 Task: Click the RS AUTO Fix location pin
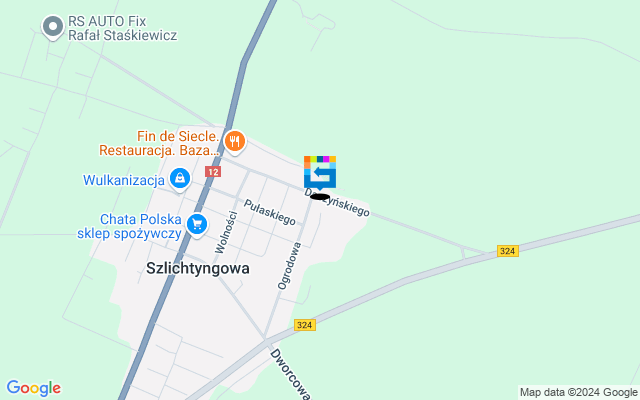53,27
